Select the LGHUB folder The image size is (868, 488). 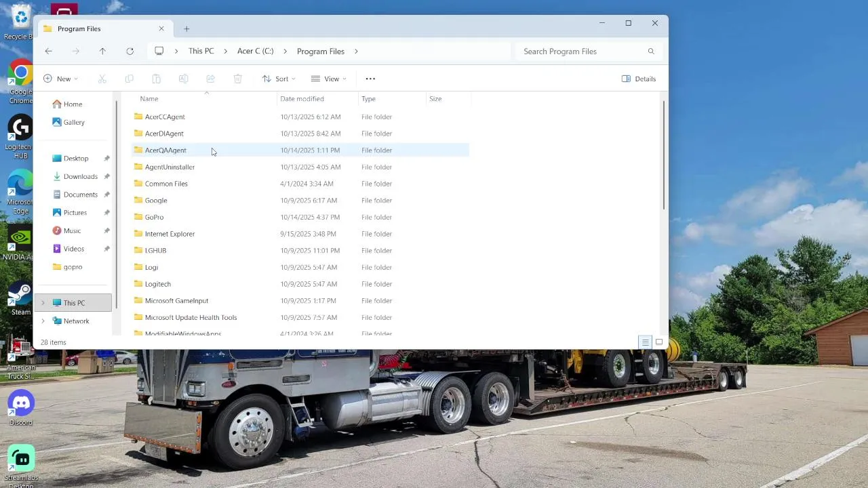[300, 251]
